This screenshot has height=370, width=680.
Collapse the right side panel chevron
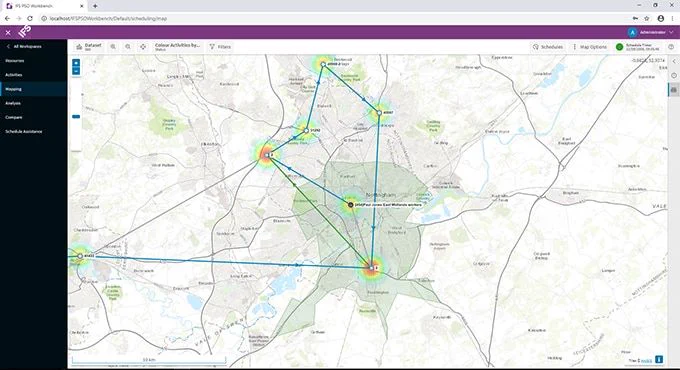[674, 62]
